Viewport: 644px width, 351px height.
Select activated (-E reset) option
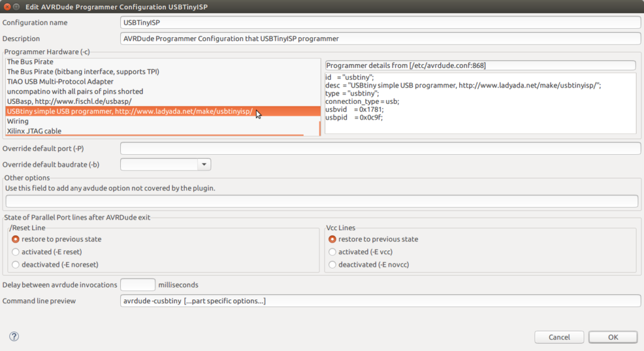point(16,252)
